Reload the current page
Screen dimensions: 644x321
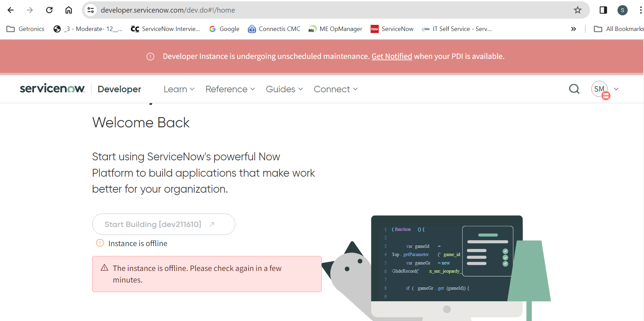(x=49, y=10)
